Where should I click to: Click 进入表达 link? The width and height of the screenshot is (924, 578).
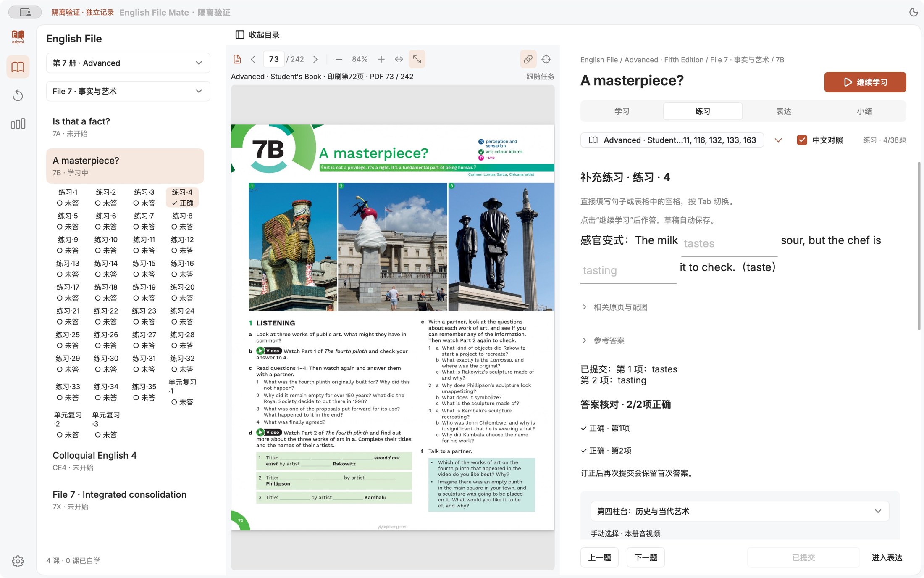click(x=887, y=558)
